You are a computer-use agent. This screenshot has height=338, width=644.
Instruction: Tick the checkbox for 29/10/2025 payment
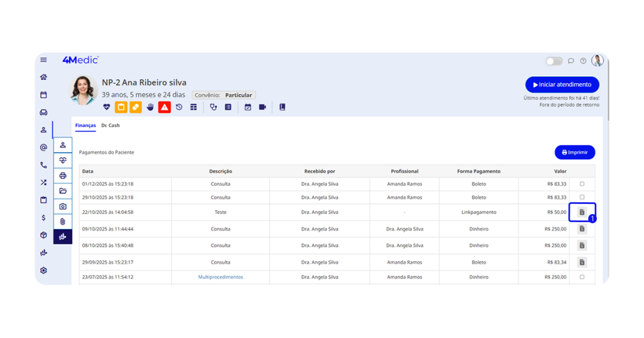tap(582, 198)
